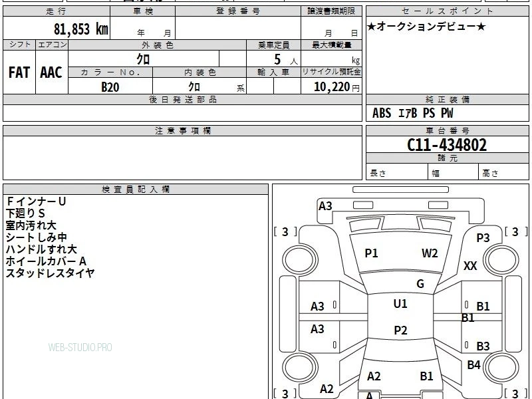This screenshot has height=399, width=532.
Task: Select chassis number C11-434802
Action: pyautogui.click(x=447, y=145)
